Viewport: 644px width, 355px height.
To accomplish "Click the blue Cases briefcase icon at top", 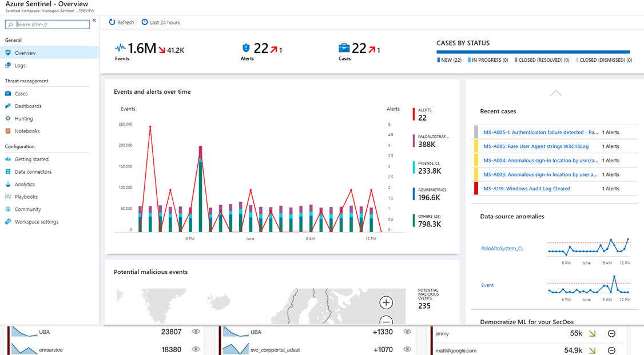I will click(344, 48).
